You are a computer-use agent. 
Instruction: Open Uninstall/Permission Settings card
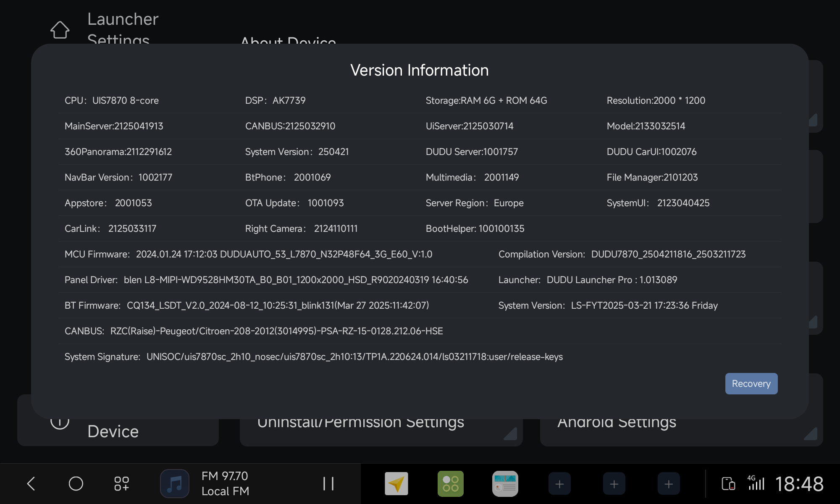pos(381,432)
